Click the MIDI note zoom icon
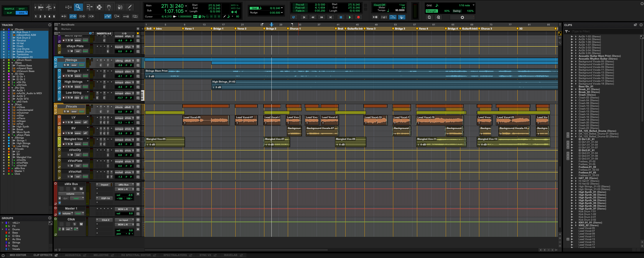 (x=49, y=7)
